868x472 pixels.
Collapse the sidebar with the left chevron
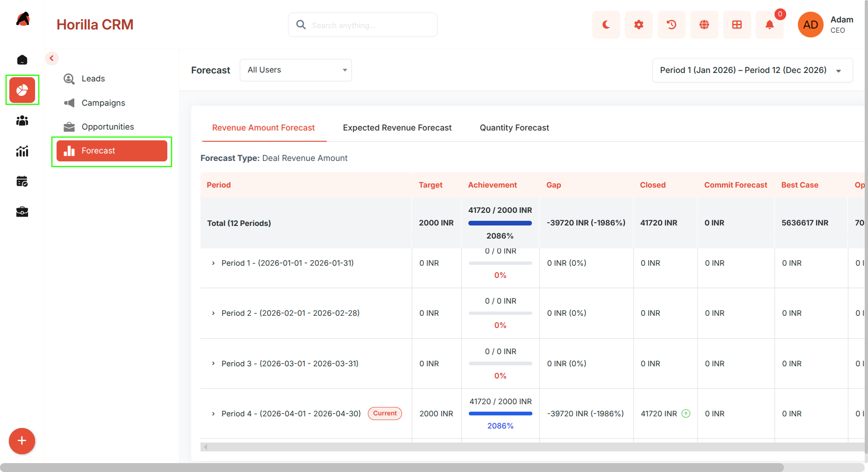pyautogui.click(x=52, y=58)
